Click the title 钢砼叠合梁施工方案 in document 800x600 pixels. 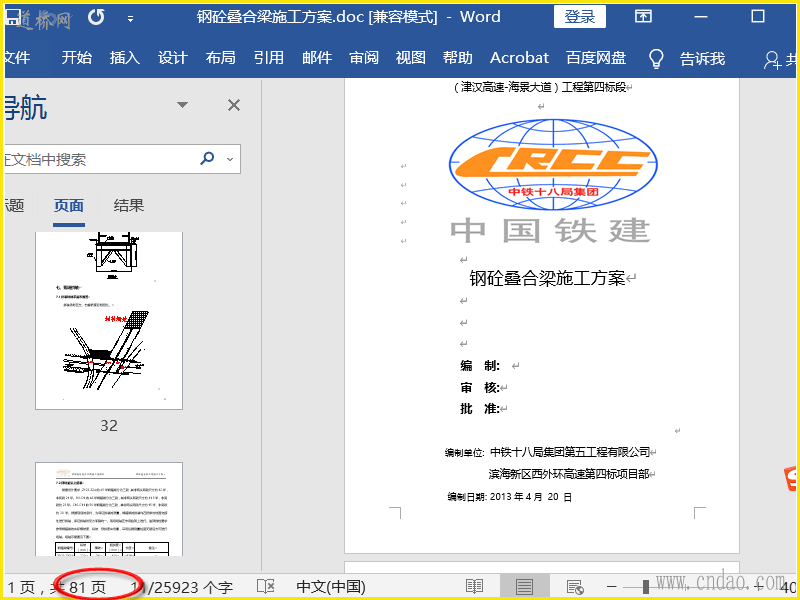point(547,278)
